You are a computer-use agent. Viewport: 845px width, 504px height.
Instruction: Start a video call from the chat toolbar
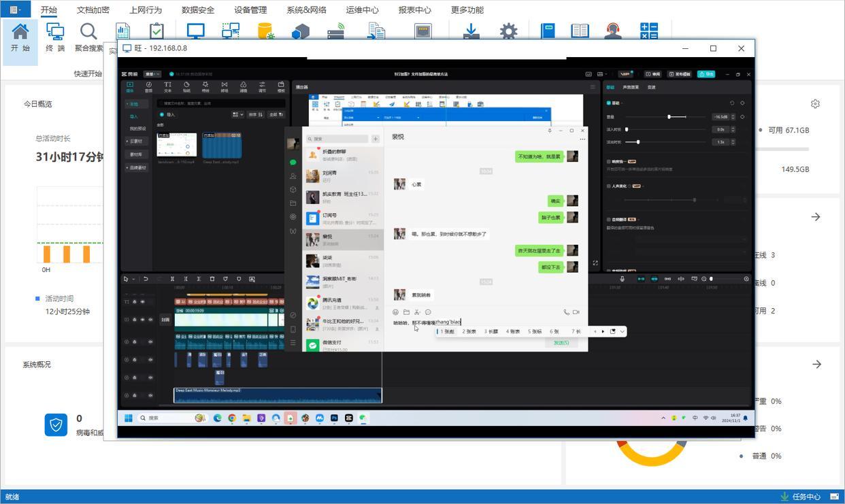[x=576, y=312]
